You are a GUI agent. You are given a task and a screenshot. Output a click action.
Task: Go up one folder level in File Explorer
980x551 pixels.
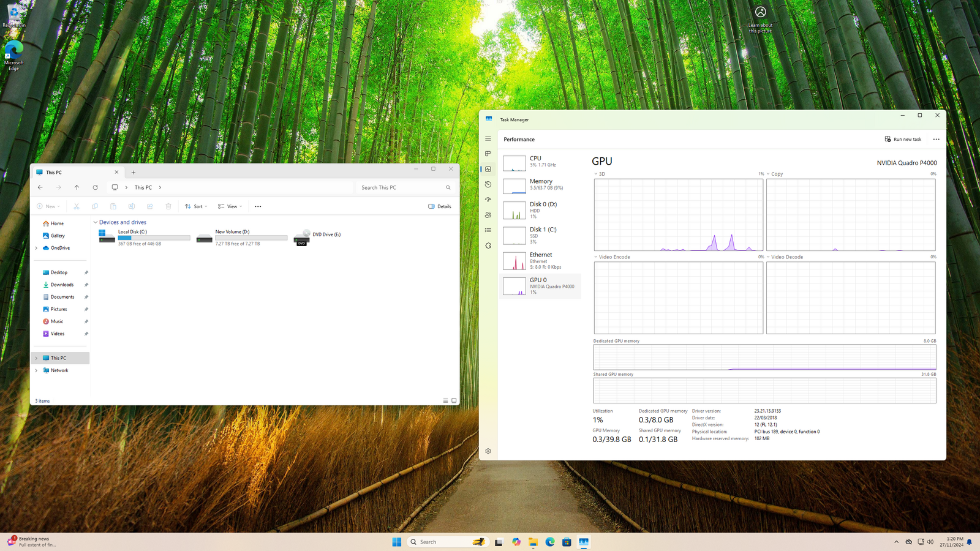click(77, 187)
